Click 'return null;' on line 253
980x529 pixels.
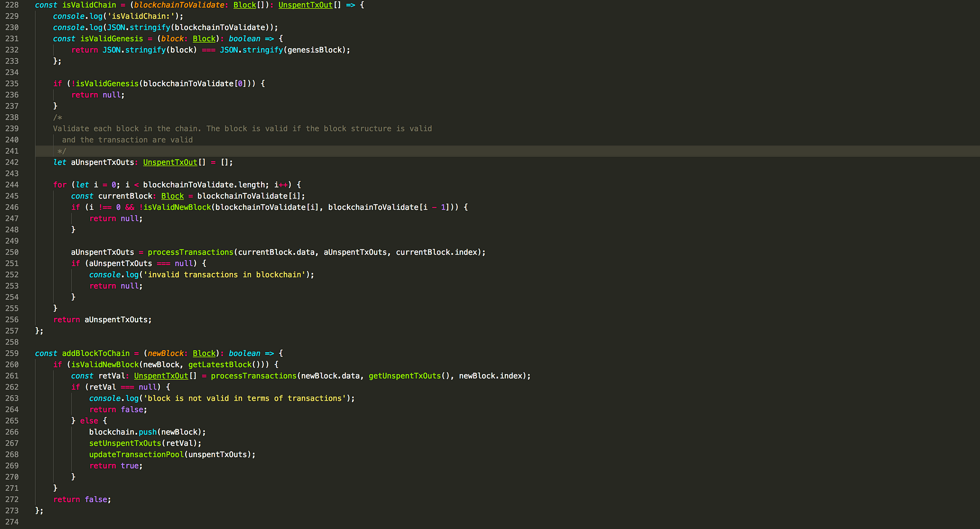(116, 287)
